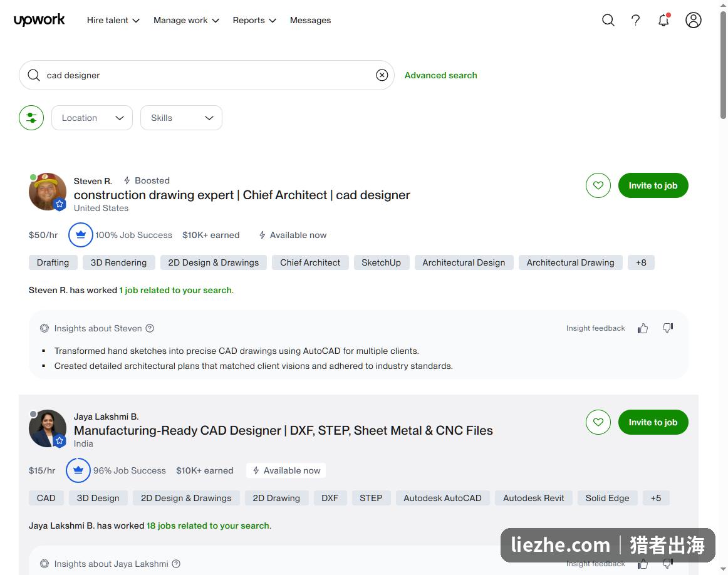Screen dimensions: 728x575
Task: Open Steven's 1 job related link
Action: pos(176,290)
